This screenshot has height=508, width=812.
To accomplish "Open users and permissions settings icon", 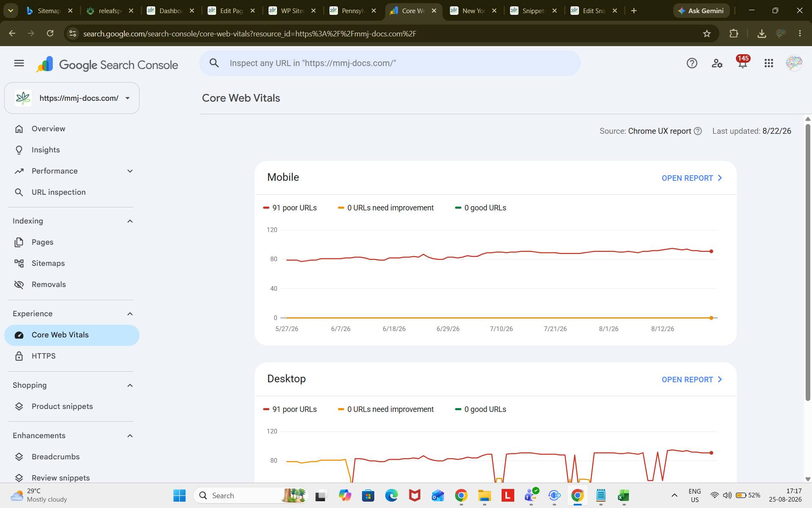I will click(717, 63).
